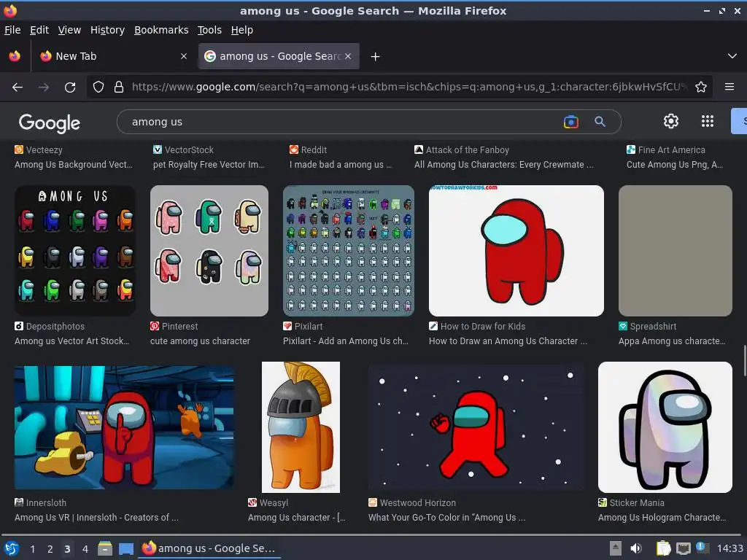Open the Tools menu

tap(209, 30)
